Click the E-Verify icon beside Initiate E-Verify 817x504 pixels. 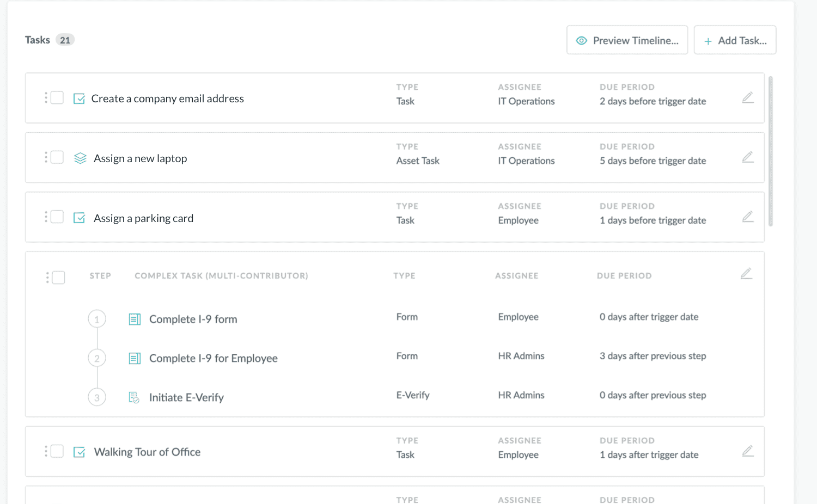[134, 397]
